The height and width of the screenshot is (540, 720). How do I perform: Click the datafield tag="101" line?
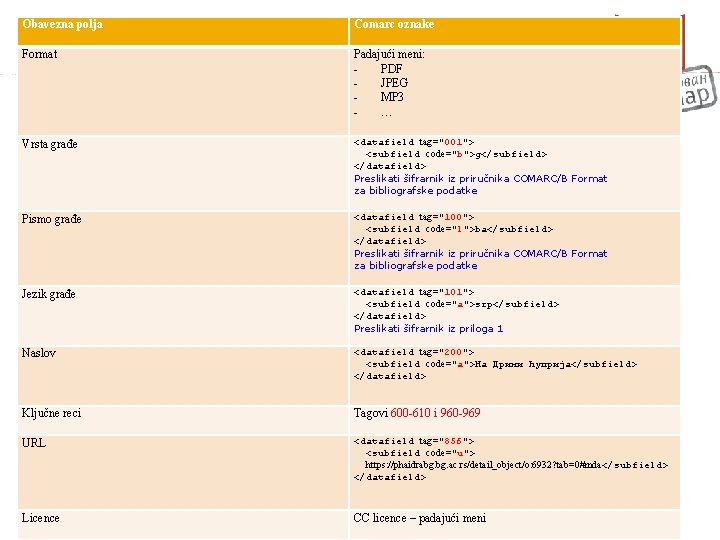(x=414, y=292)
